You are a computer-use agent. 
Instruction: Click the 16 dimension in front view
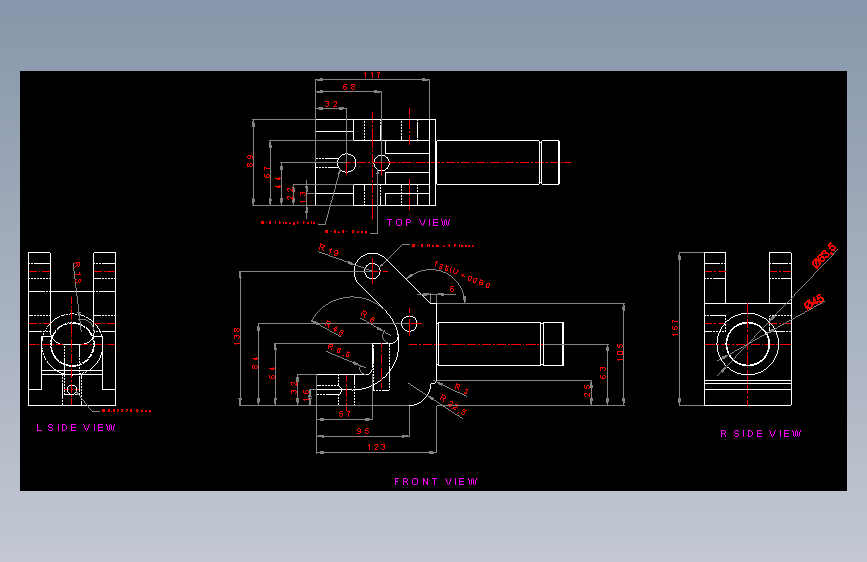[x=306, y=394]
